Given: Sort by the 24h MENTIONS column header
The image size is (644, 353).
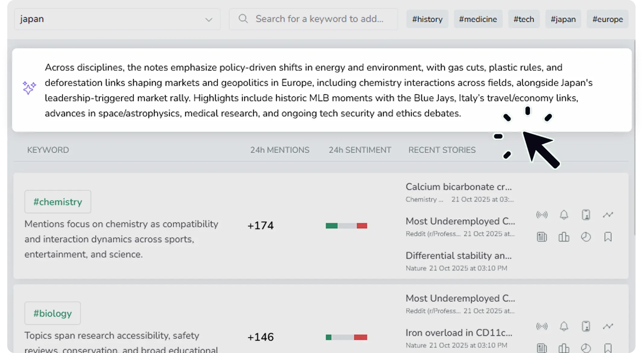Looking at the screenshot, I should [x=279, y=150].
